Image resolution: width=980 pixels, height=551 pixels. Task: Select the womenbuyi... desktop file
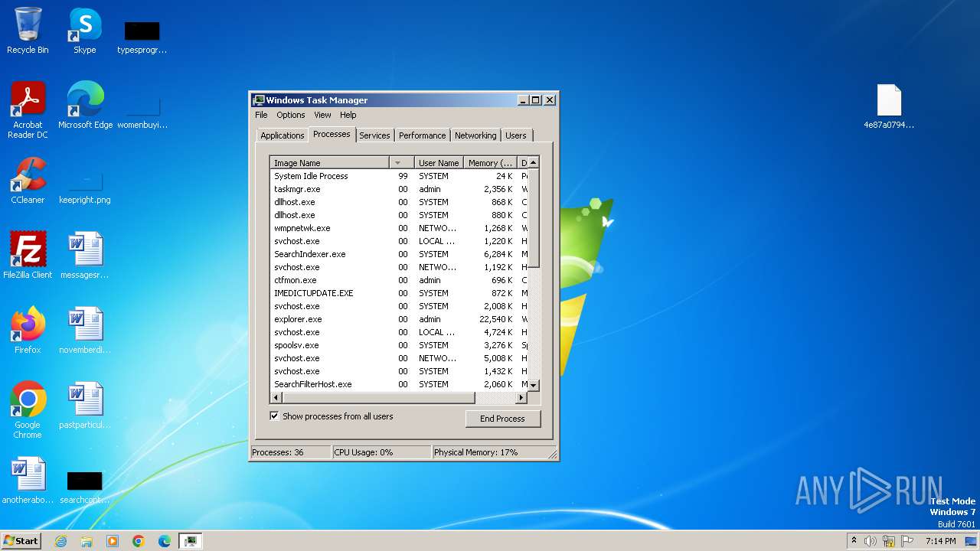(x=142, y=111)
